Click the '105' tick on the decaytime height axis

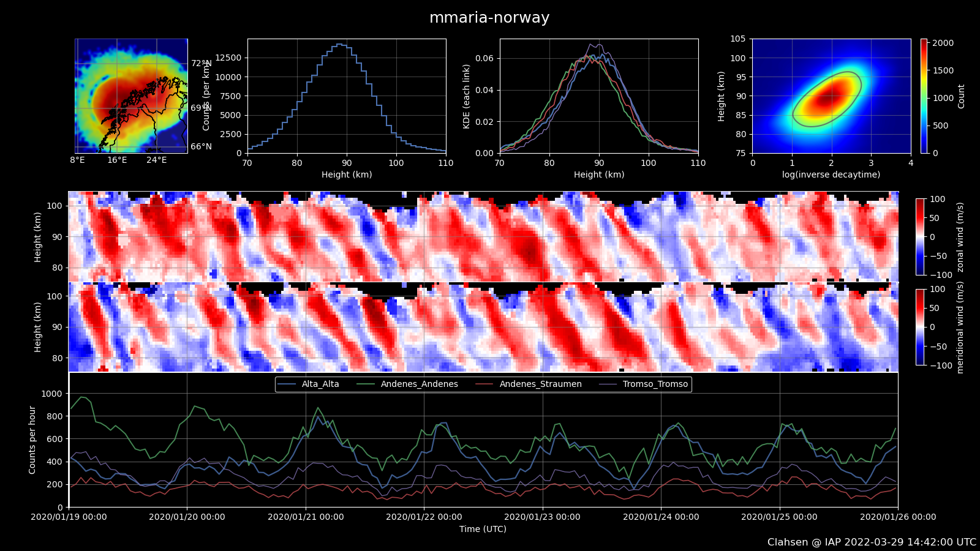(x=737, y=39)
